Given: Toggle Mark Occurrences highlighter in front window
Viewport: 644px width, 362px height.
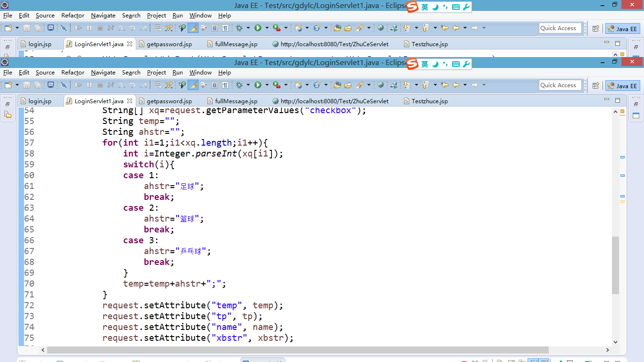Looking at the screenshot, I should tap(193, 85).
